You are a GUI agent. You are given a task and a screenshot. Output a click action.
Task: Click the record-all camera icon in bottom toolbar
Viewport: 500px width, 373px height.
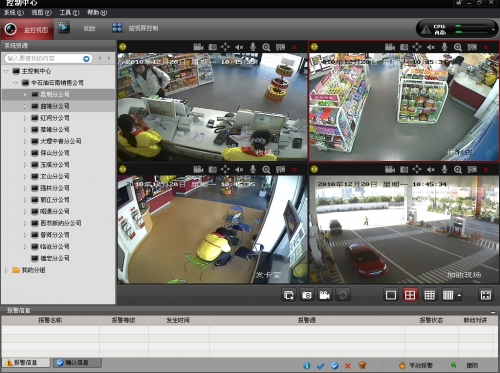point(324,295)
